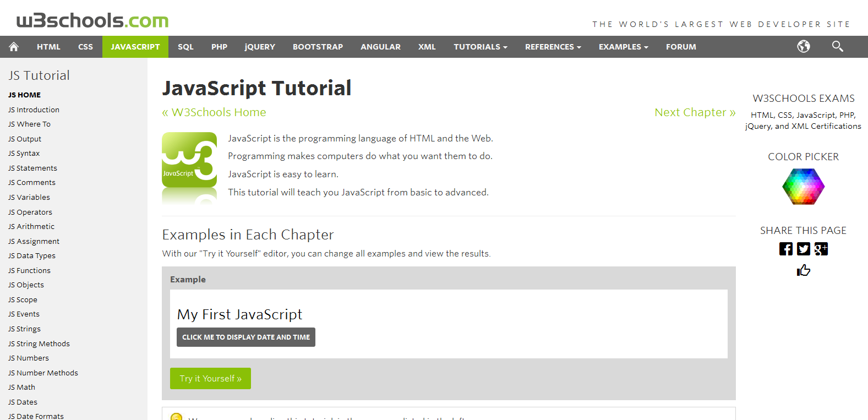Open JS Output in sidebar

[x=25, y=139]
